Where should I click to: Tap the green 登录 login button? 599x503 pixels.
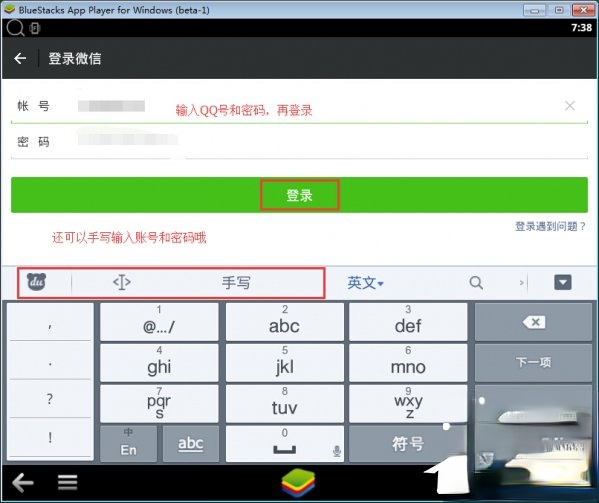point(299,195)
